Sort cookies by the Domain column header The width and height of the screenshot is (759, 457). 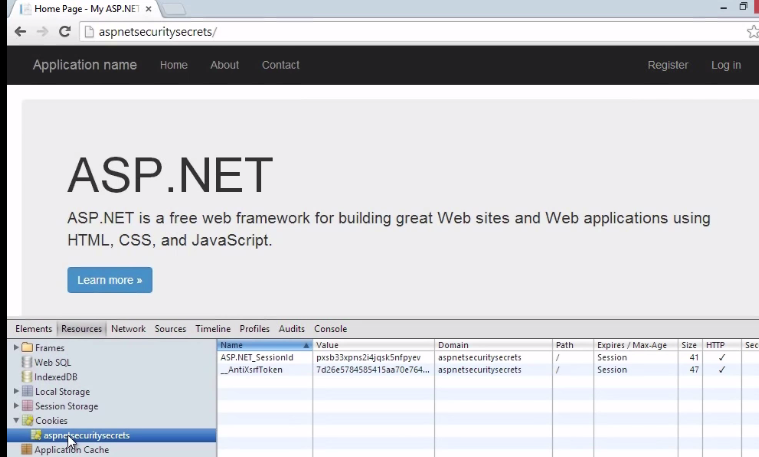[x=493, y=345]
